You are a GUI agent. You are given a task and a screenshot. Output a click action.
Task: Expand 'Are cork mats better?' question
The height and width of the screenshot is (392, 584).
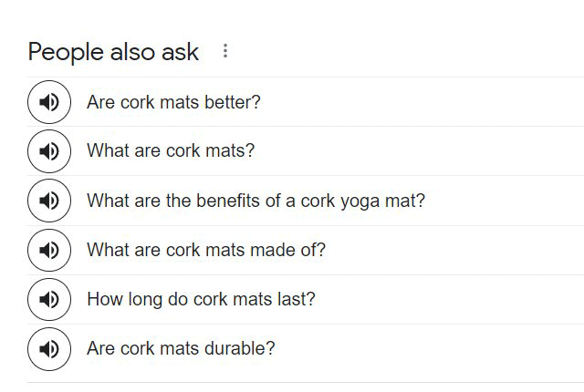click(173, 102)
